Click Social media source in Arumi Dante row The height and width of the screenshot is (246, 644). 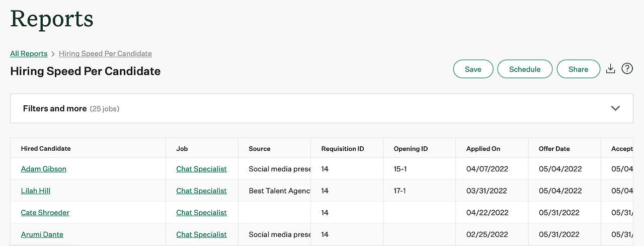(x=280, y=234)
